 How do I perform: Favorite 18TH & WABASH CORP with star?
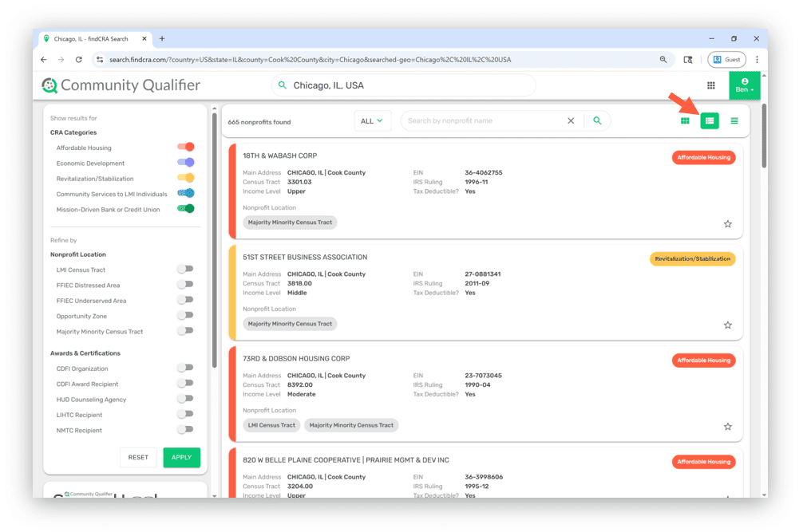(728, 224)
